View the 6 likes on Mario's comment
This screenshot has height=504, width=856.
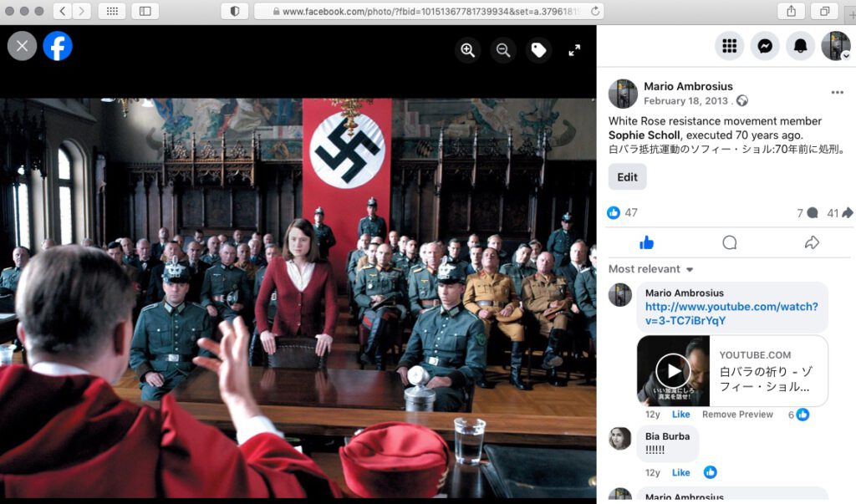click(798, 415)
